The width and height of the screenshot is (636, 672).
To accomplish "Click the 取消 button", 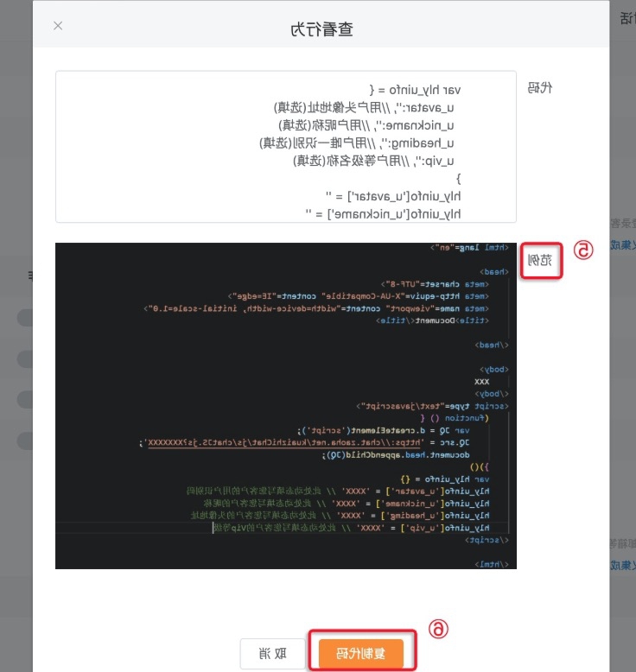I will point(273,654).
